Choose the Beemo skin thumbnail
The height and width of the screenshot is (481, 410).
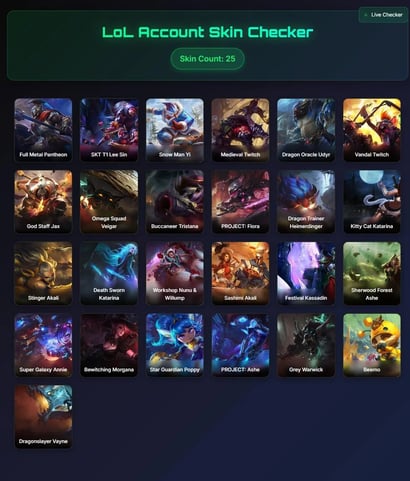[x=372, y=345]
